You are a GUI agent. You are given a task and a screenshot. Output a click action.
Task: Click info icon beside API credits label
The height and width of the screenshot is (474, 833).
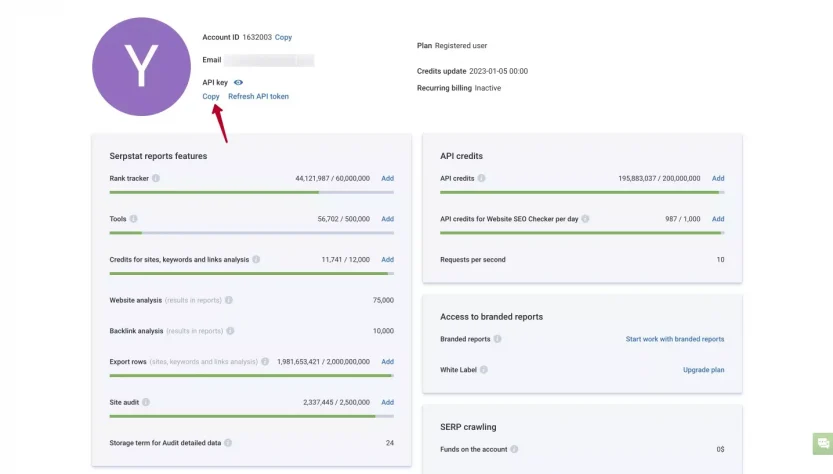pyautogui.click(x=482, y=179)
